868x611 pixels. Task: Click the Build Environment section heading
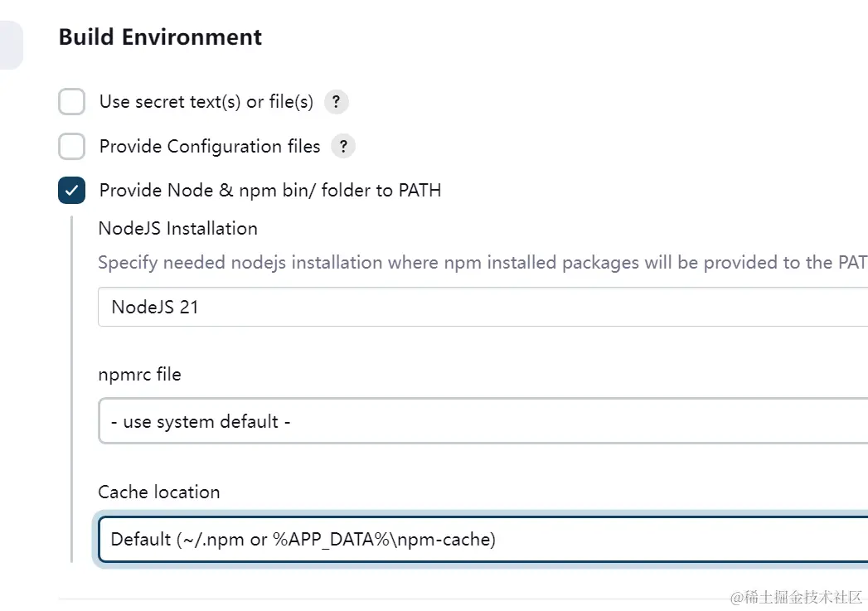tap(160, 37)
